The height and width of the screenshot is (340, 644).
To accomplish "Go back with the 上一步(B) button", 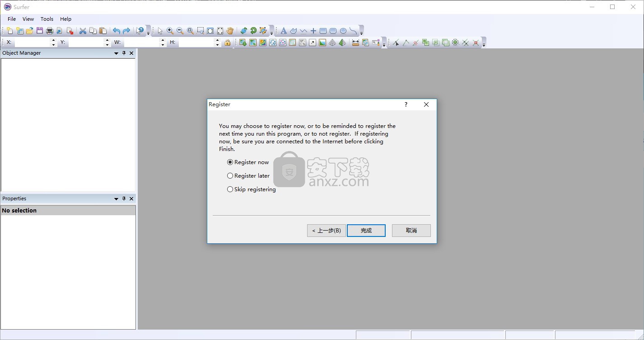I will [327, 231].
